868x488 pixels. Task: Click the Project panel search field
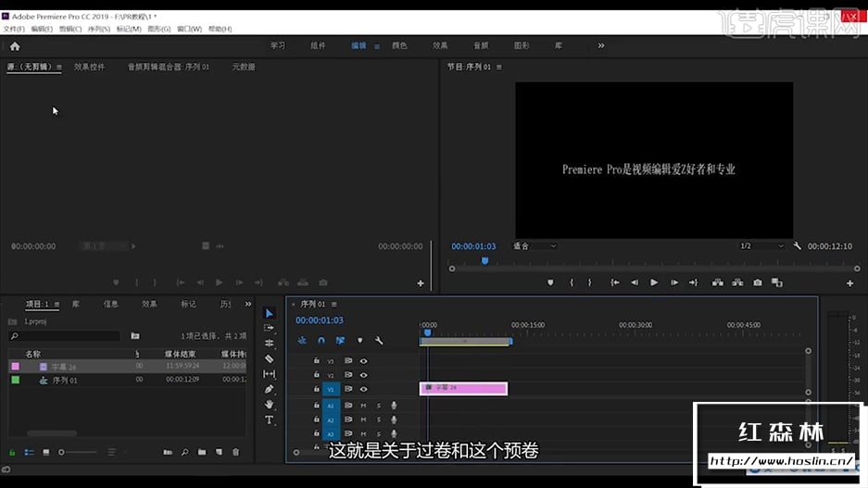tap(66, 336)
